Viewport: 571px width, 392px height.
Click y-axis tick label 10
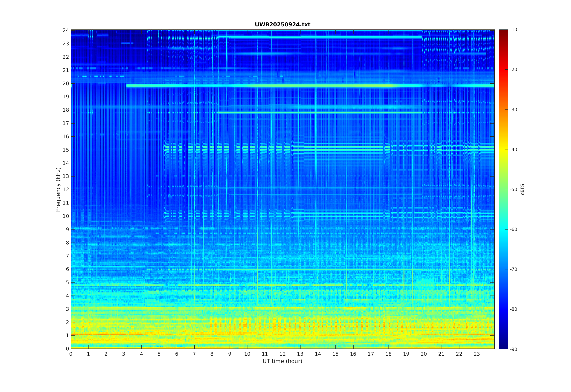pyautogui.click(x=66, y=216)
